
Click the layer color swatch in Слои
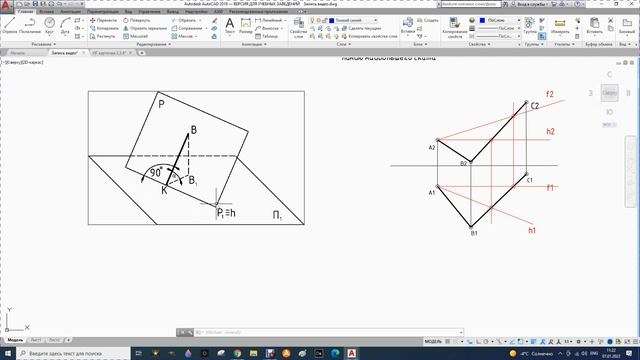(331, 20)
